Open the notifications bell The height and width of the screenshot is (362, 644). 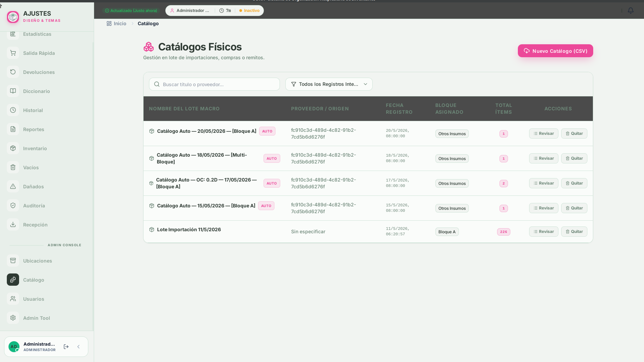point(630,11)
